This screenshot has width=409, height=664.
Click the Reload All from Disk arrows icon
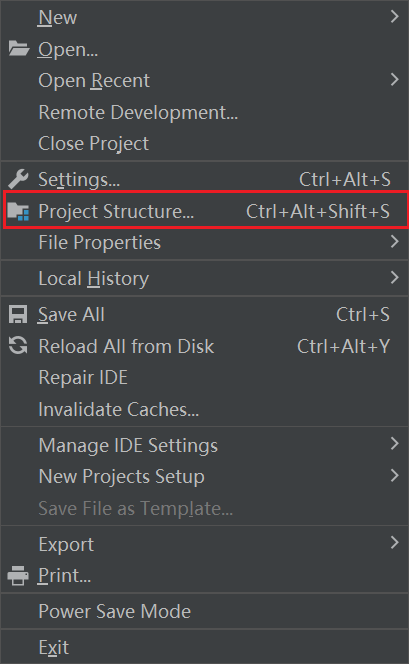pyautogui.click(x=18, y=346)
